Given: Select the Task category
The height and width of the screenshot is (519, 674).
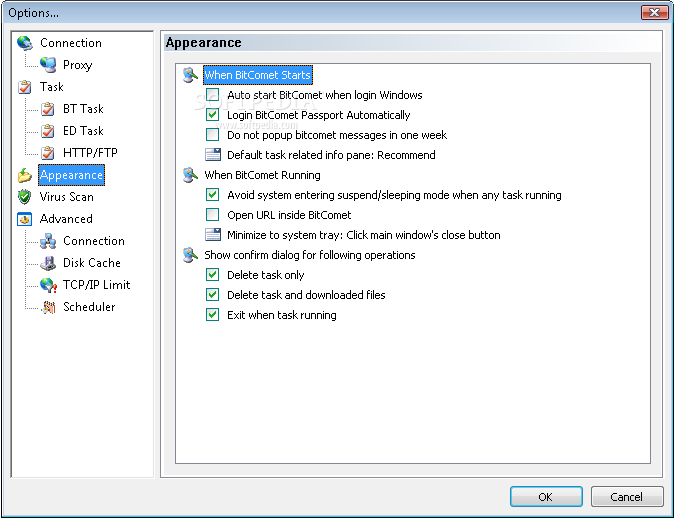Looking at the screenshot, I should pos(52,87).
